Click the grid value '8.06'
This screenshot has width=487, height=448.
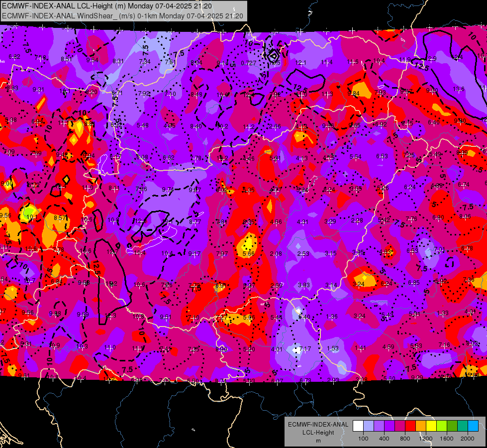coord(465,217)
